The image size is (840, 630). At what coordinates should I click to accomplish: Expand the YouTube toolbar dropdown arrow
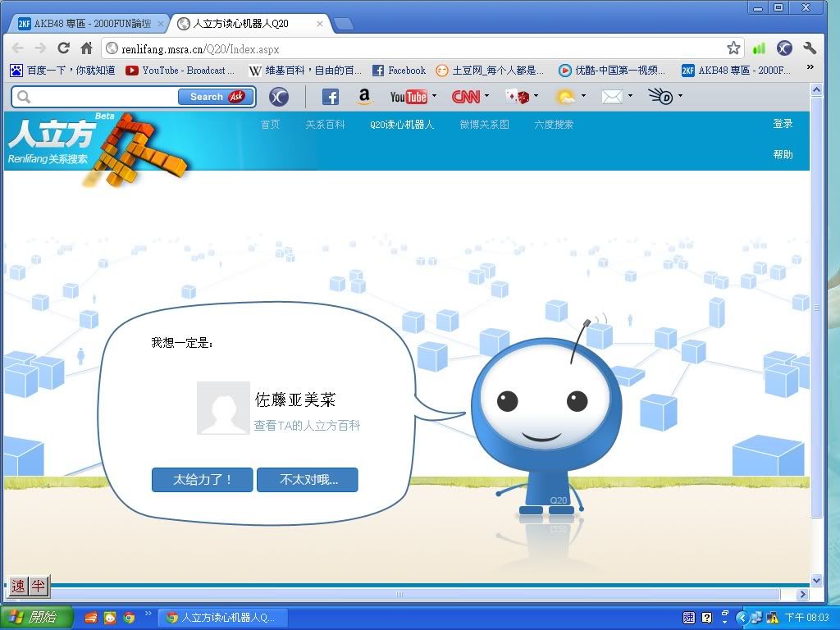pos(434,96)
